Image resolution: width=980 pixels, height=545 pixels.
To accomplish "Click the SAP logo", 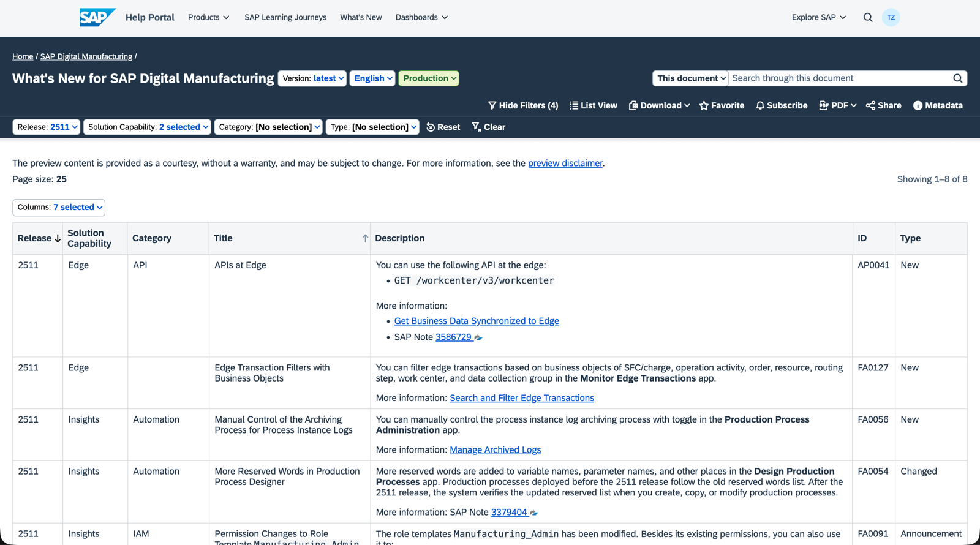I will click(x=97, y=17).
